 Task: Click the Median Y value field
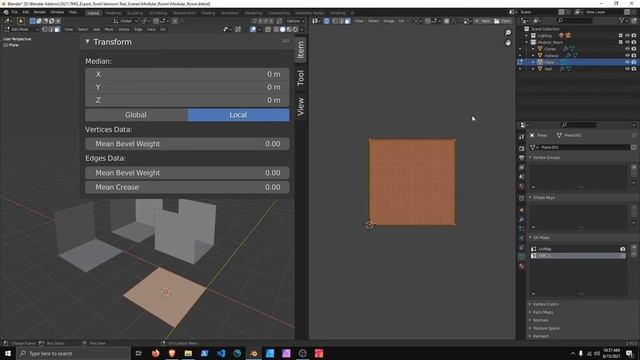187,87
